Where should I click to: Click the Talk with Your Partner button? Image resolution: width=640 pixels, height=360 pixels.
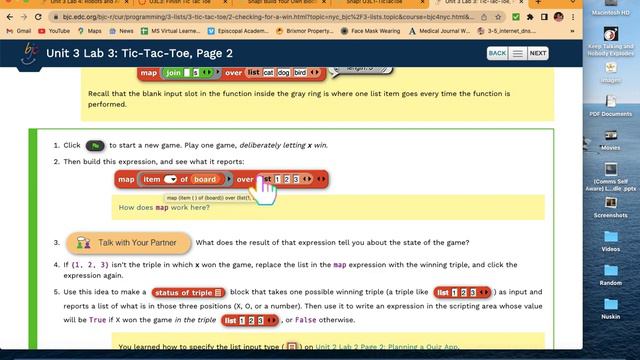coord(129,243)
